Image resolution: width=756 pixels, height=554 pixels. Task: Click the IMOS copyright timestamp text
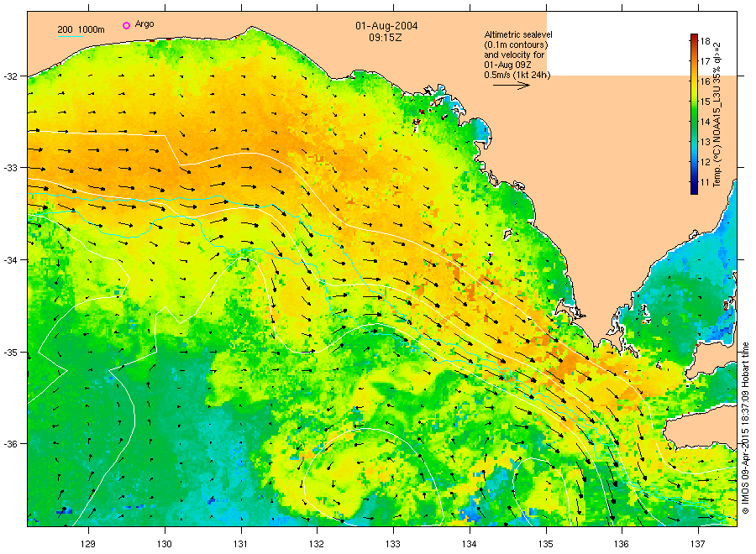(745, 428)
